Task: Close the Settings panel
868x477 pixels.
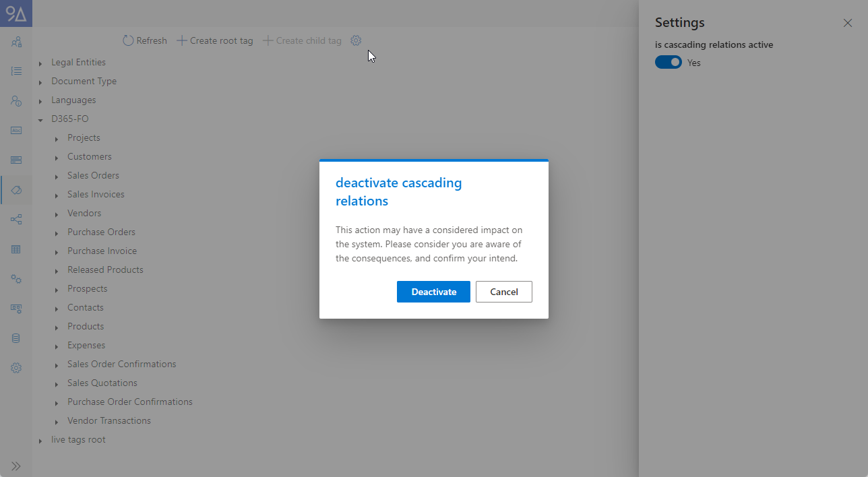Action: [x=848, y=23]
